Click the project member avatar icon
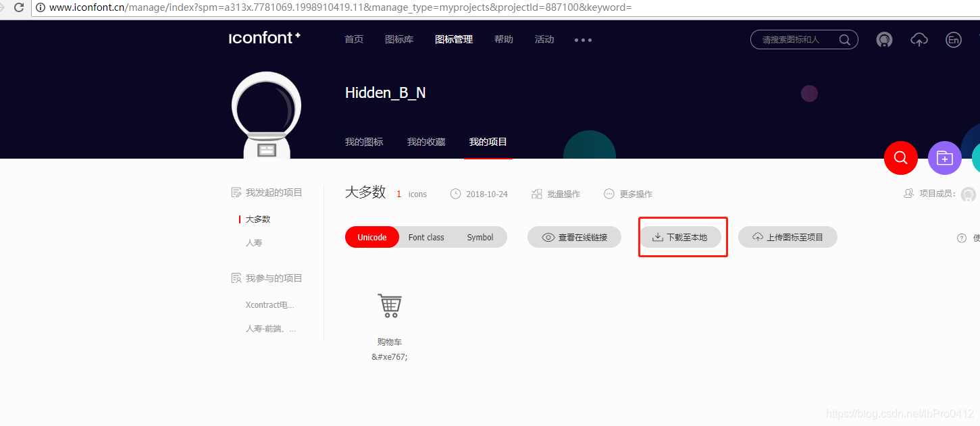This screenshot has height=426, width=980. [969, 194]
